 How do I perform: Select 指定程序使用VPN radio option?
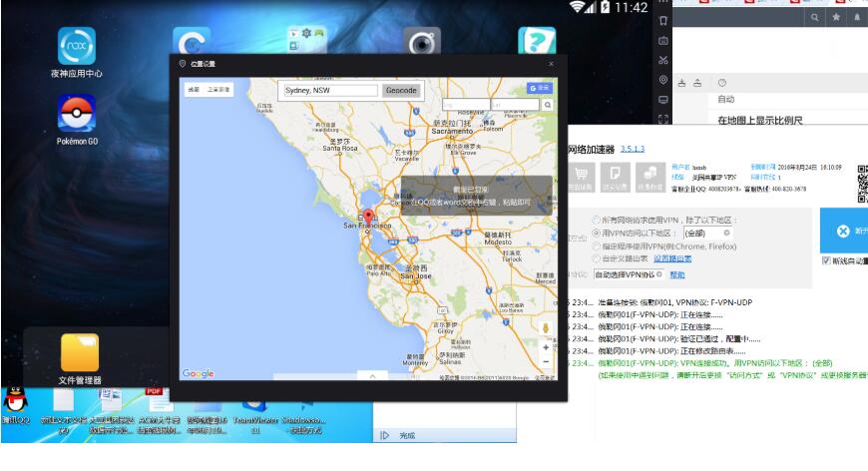pos(597,246)
